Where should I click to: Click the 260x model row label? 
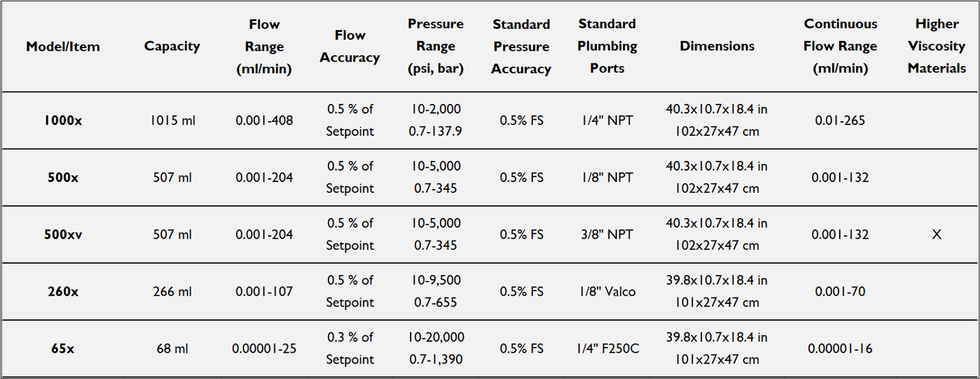click(x=63, y=292)
